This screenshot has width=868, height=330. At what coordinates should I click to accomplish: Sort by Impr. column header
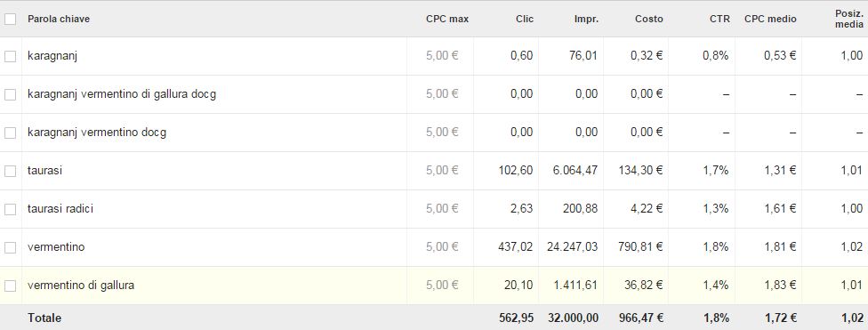[586, 19]
